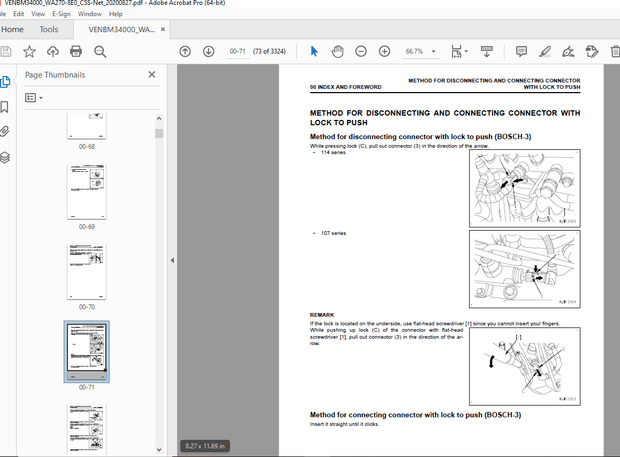Go to next page arrow
Image resolution: width=620 pixels, height=457 pixels.
[x=208, y=51]
